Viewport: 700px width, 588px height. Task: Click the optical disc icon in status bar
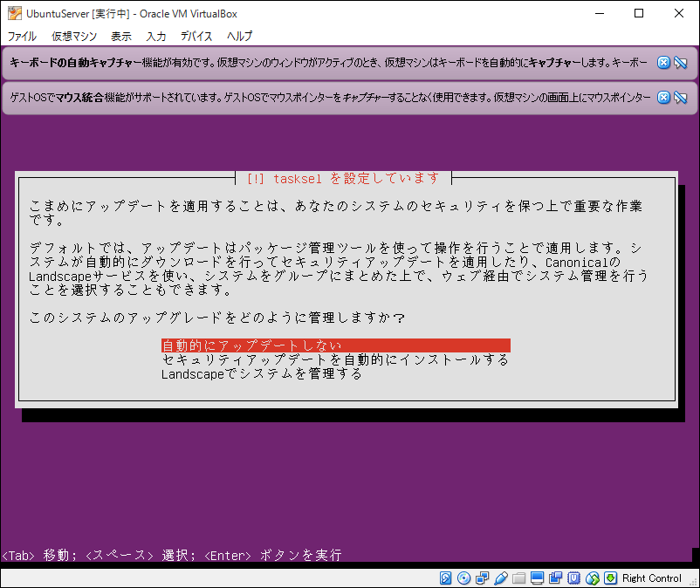pyautogui.click(x=463, y=578)
